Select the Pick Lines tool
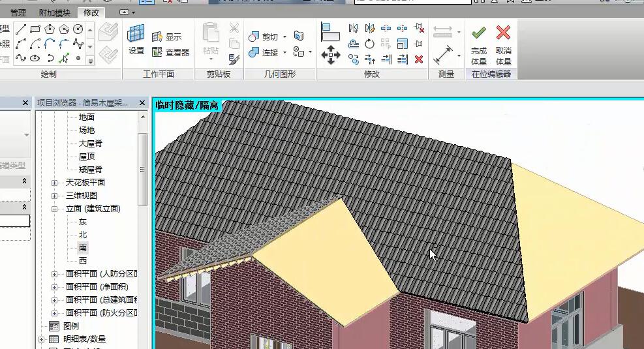 64,58
